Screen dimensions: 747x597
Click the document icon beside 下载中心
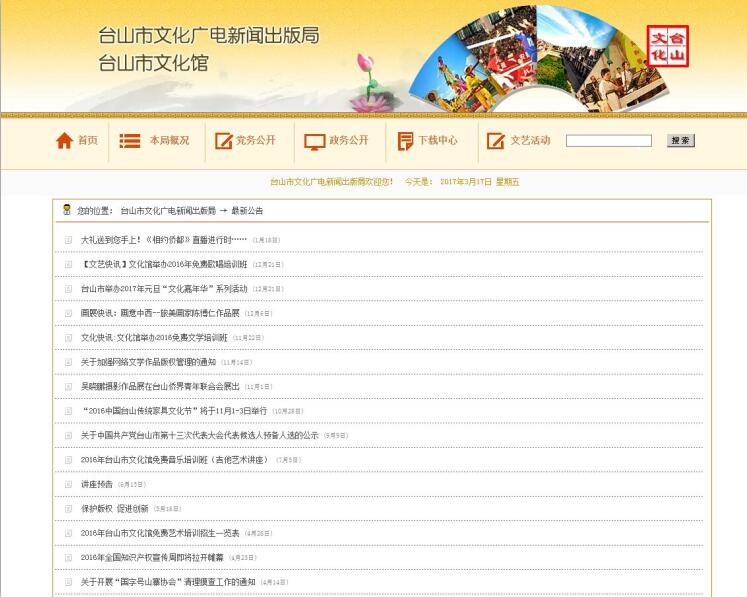(404, 141)
